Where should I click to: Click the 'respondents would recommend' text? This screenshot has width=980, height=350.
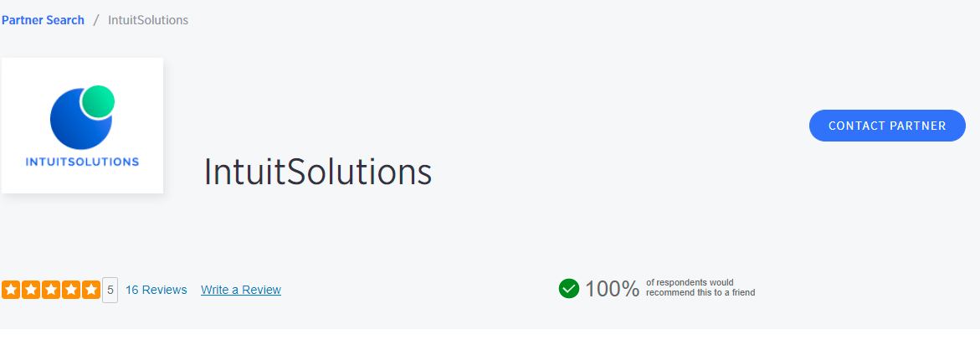click(700, 288)
